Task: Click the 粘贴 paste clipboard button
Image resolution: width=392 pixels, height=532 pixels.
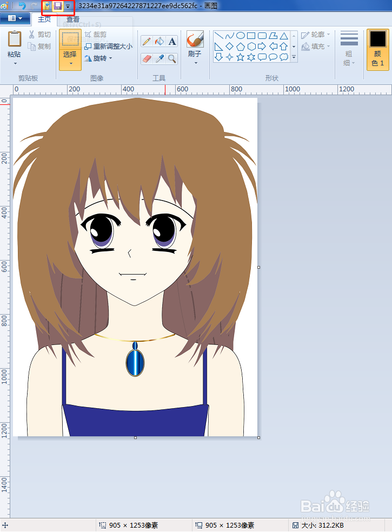Action: [x=14, y=44]
